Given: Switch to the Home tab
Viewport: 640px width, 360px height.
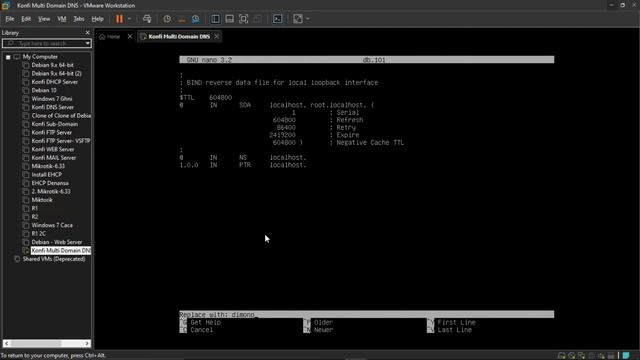Looking at the screenshot, I should point(110,36).
